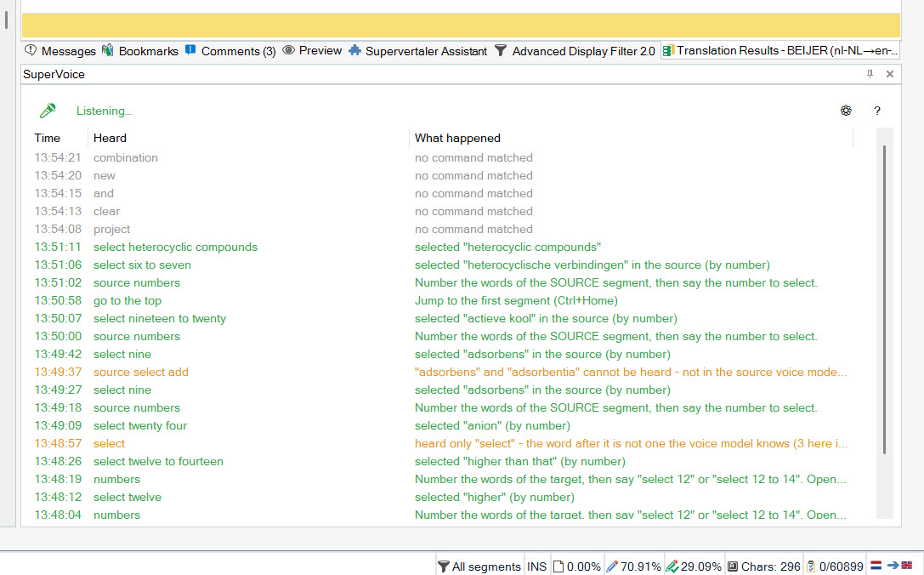Show the Preview tab
This screenshot has width=924, height=575.
[312, 51]
